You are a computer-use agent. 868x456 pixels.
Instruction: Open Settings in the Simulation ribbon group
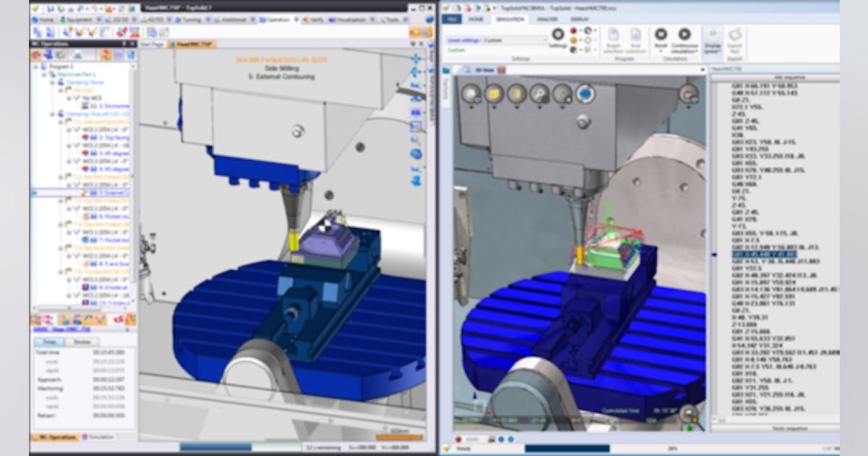tap(558, 34)
